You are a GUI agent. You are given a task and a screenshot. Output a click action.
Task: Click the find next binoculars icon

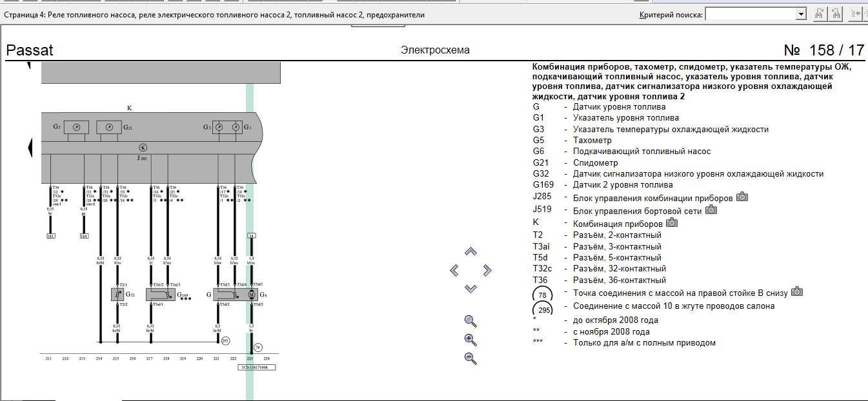820,14
